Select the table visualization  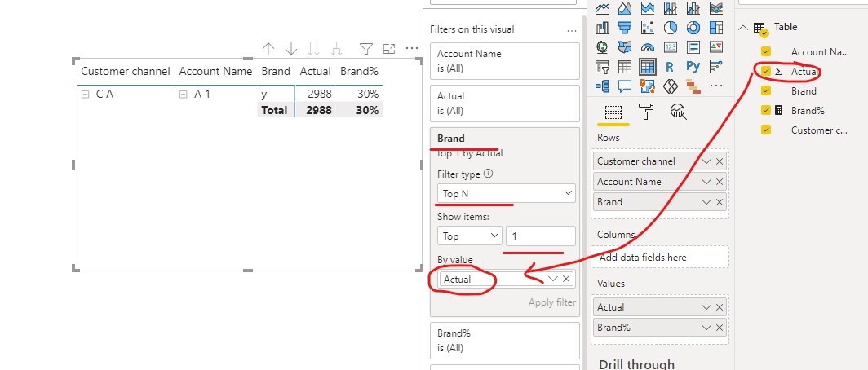click(x=625, y=67)
